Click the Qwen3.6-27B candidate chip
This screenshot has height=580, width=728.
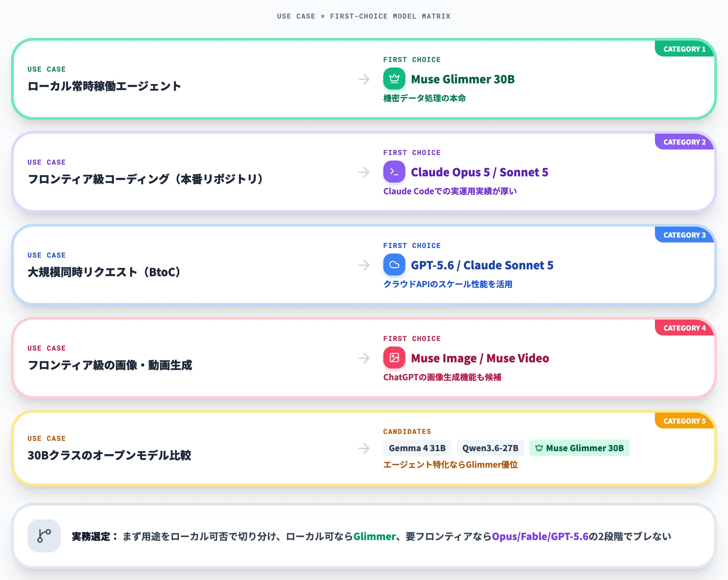(490, 448)
